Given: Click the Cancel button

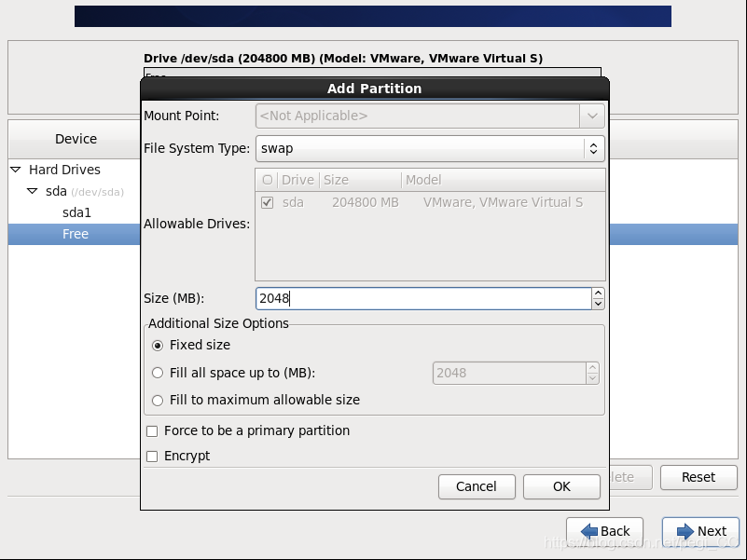Looking at the screenshot, I should (477, 486).
